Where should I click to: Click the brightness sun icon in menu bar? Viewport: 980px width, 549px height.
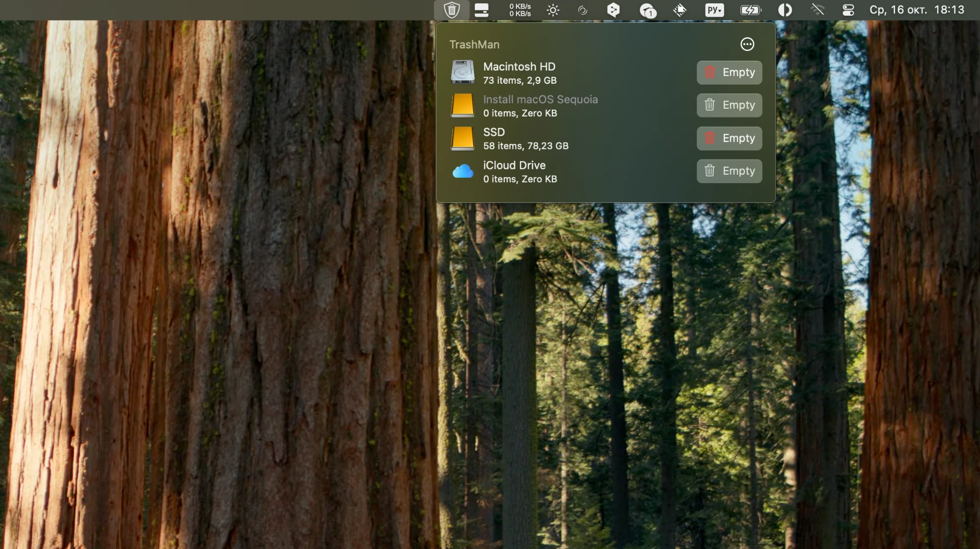[x=553, y=10]
